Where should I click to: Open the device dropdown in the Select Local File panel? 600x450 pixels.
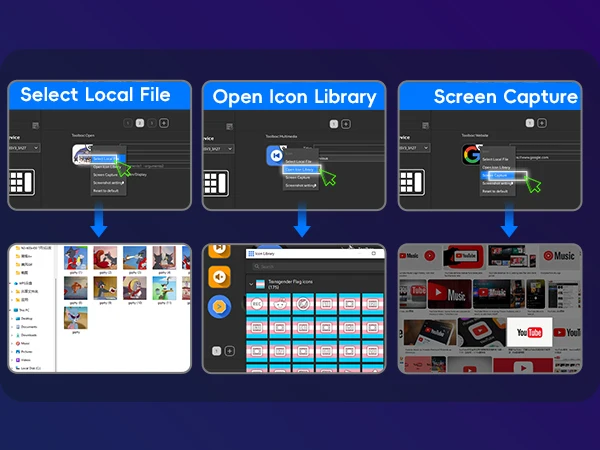[x=24, y=148]
